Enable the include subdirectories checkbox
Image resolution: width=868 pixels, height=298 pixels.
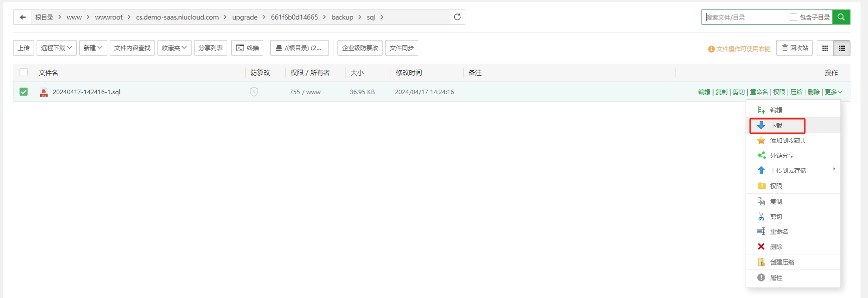coord(793,18)
